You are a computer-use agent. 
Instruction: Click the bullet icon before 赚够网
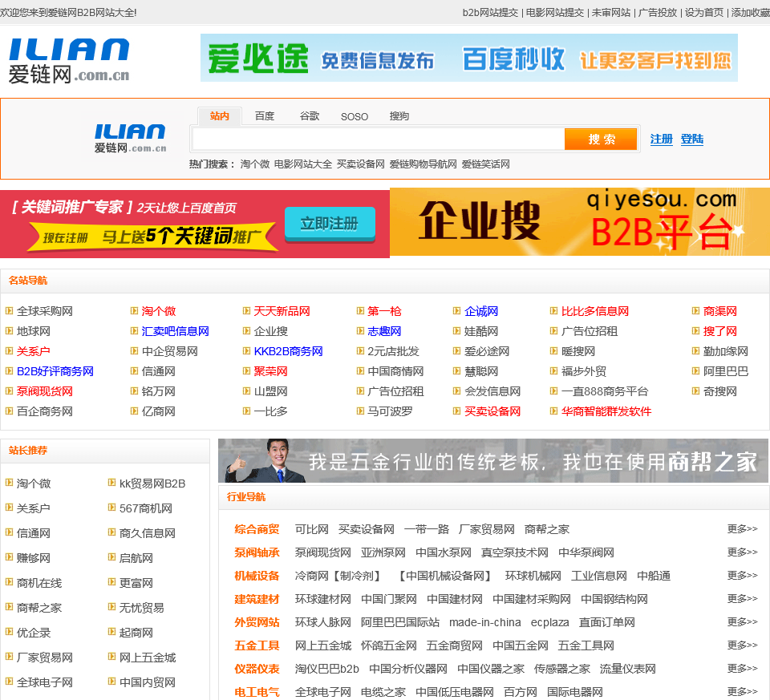point(9,557)
